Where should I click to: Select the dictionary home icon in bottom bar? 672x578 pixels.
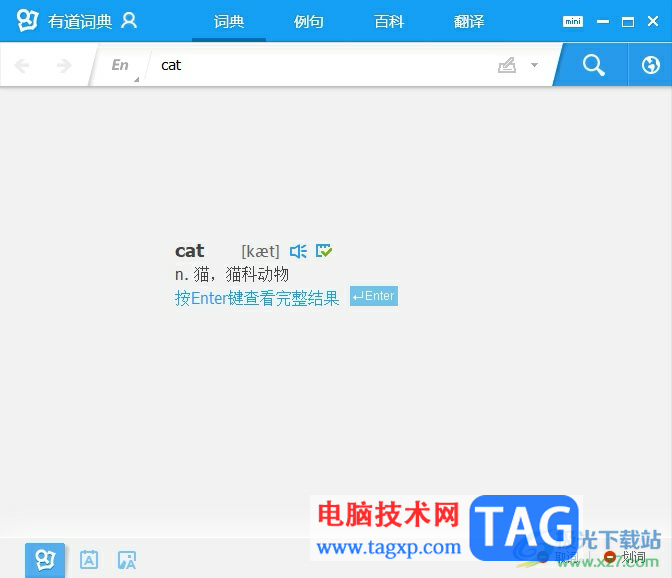point(45,560)
